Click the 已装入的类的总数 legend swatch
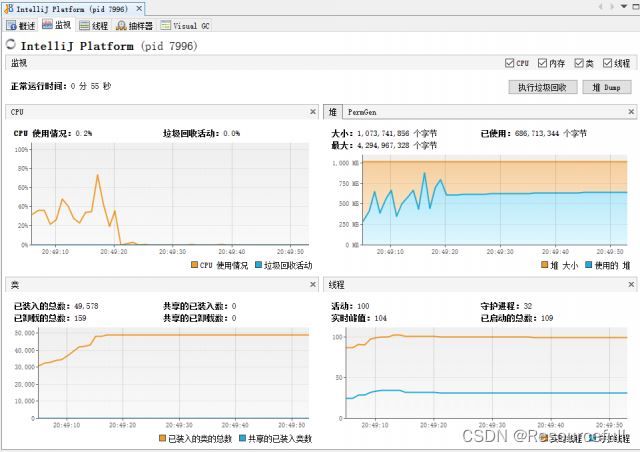640x452 pixels. point(162,438)
